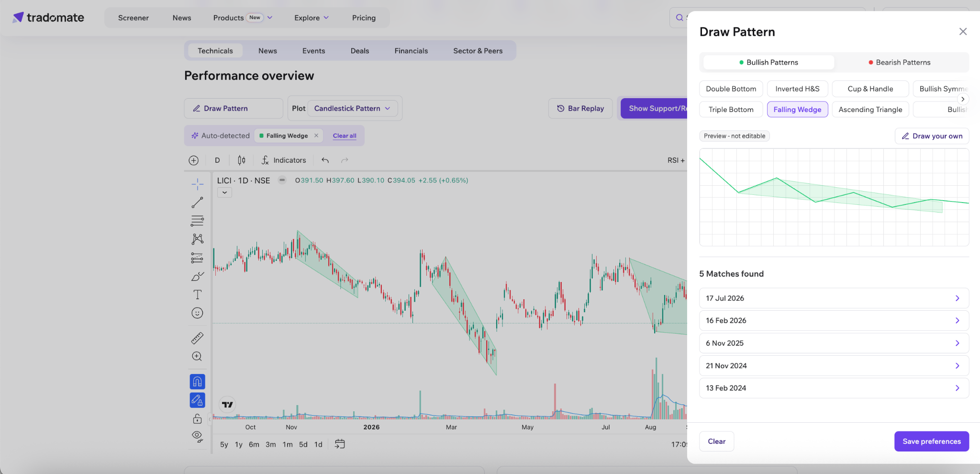Viewport: 980px width, 474px height.
Task: Click Draw your own
Action: 932,136
